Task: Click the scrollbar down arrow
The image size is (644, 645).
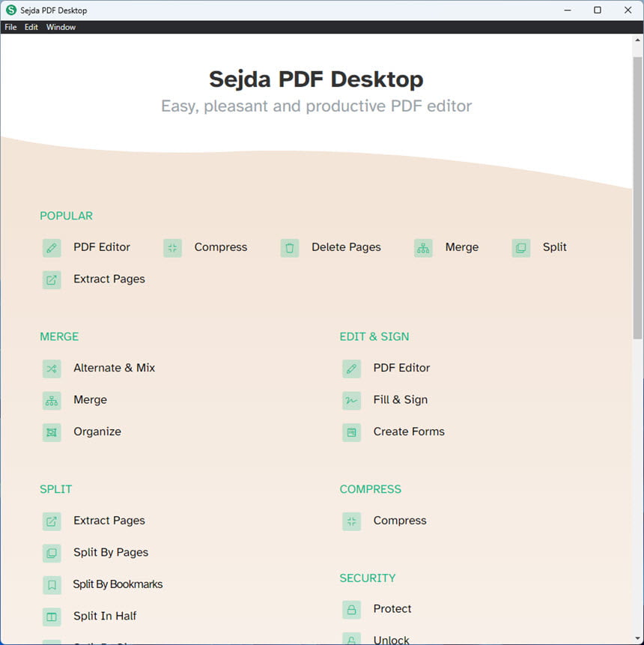Action: pos(637,639)
